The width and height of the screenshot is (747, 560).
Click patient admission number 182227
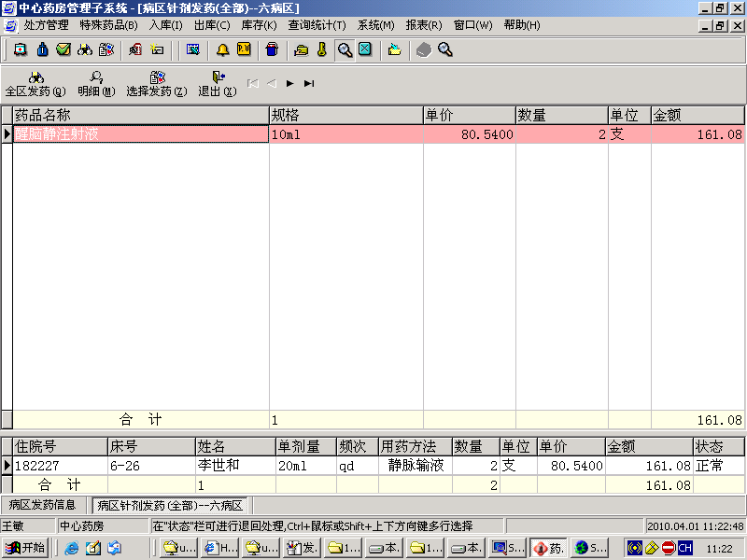60,465
